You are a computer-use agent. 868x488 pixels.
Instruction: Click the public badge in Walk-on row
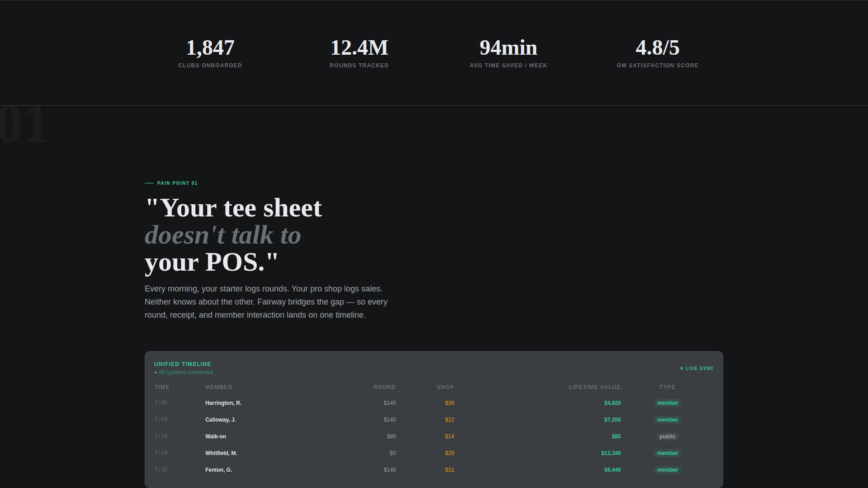pos(667,436)
